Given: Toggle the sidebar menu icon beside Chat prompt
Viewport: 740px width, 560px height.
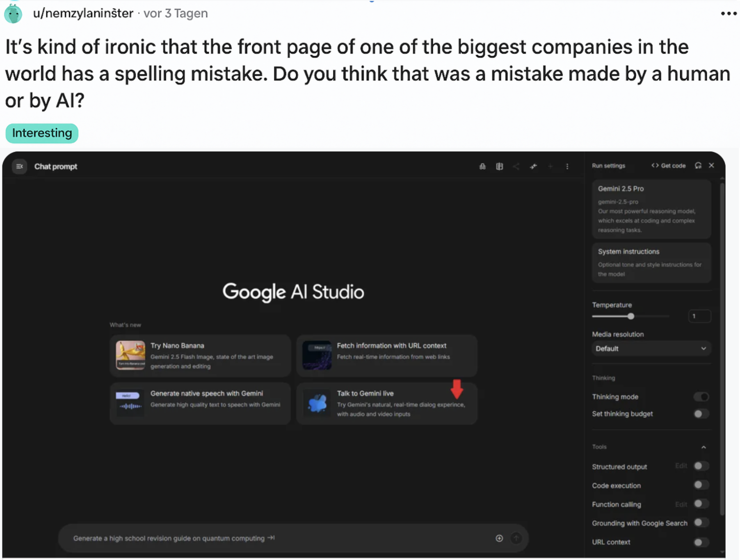Looking at the screenshot, I should coord(19,166).
